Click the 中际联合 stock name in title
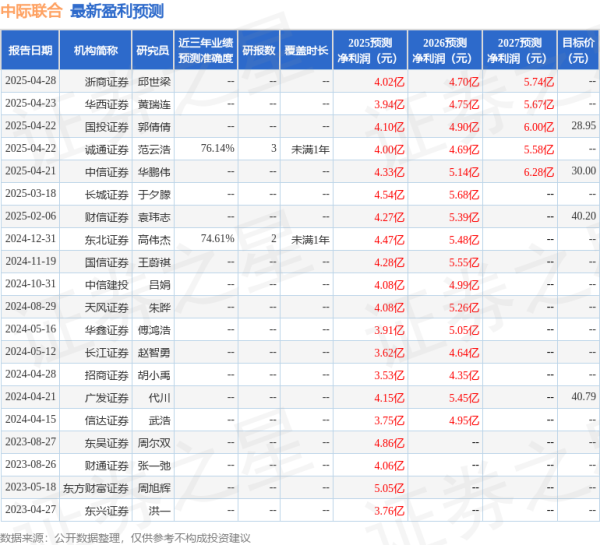This screenshot has width=600, height=545. pos(32,12)
